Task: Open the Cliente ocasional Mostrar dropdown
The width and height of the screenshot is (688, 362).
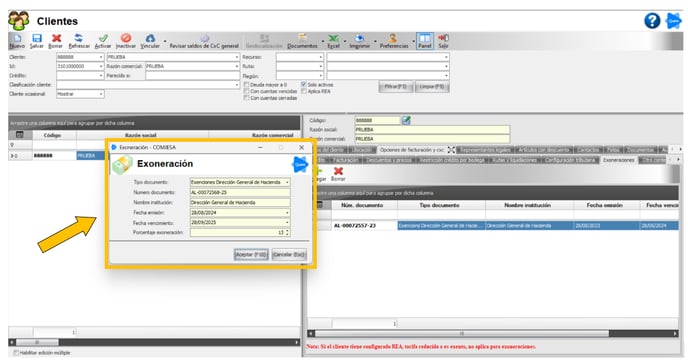Action: pyautogui.click(x=101, y=94)
